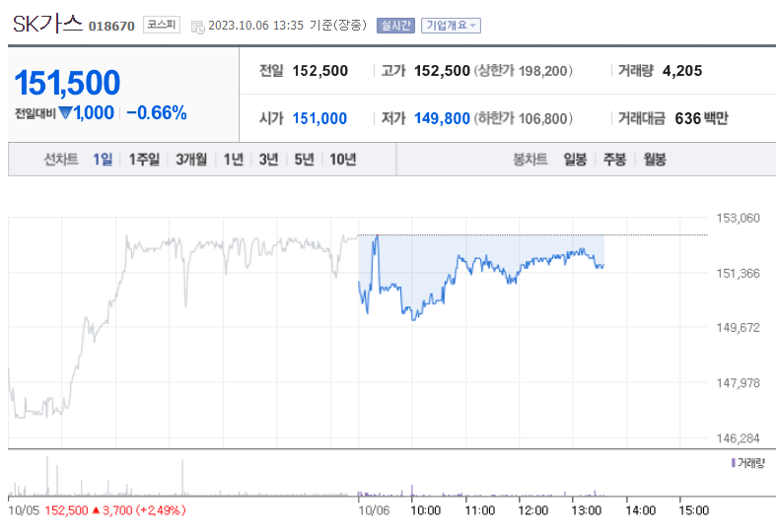Click the current price 151,500

click(x=67, y=82)
